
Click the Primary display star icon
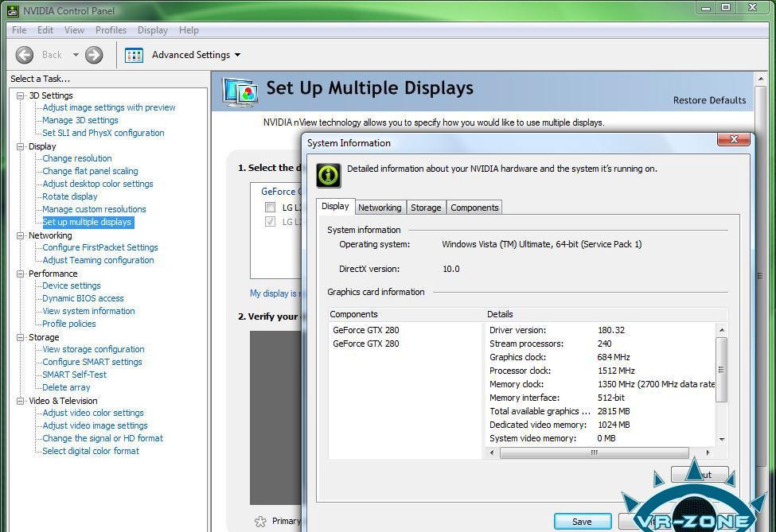(x=260, y=521)
